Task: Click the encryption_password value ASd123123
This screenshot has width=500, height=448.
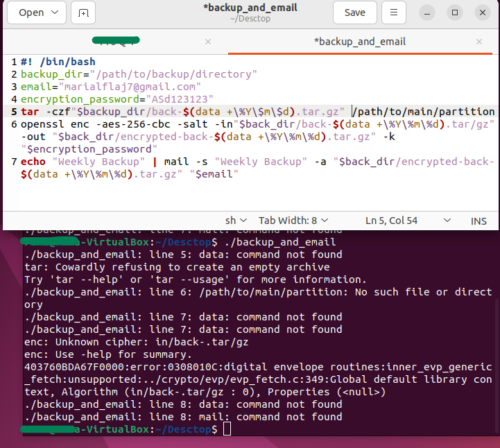Action: tap(180, 99)
